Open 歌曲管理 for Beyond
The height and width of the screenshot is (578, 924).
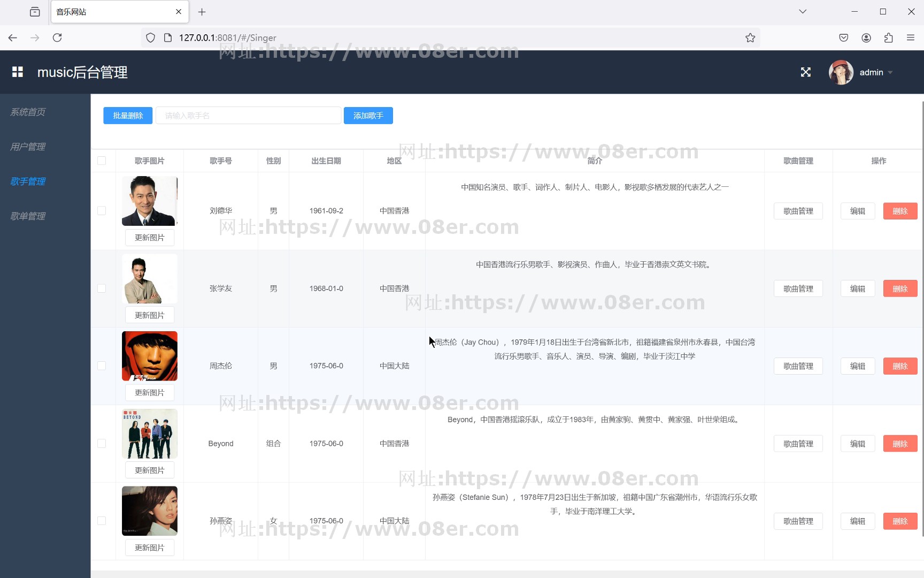[x=798, y=444]
